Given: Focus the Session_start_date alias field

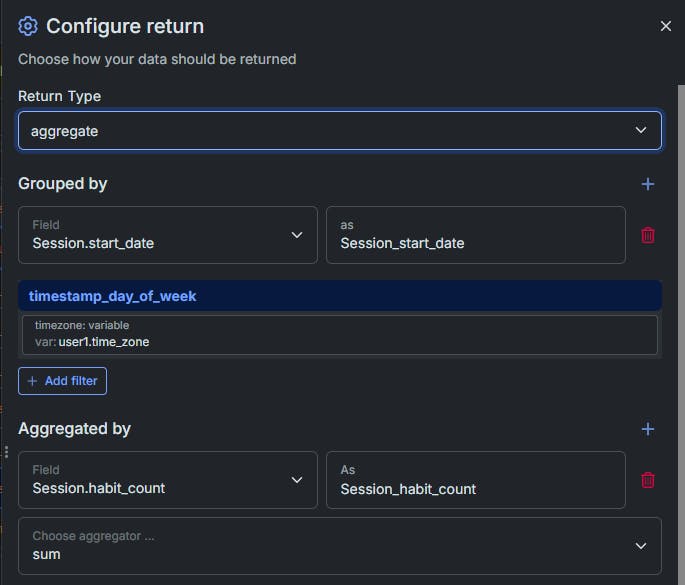Looking at the screenshot, I should 476,235.
